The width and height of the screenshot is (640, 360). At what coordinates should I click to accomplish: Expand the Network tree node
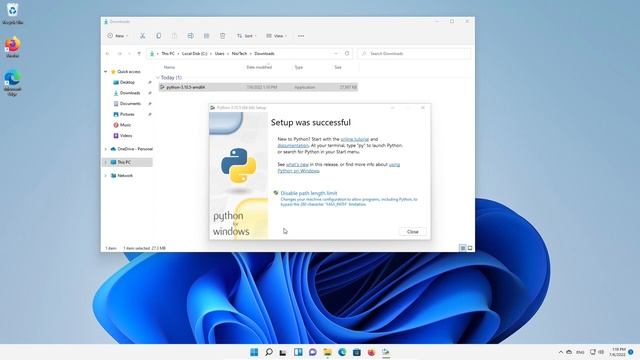[x=106, y=176]
